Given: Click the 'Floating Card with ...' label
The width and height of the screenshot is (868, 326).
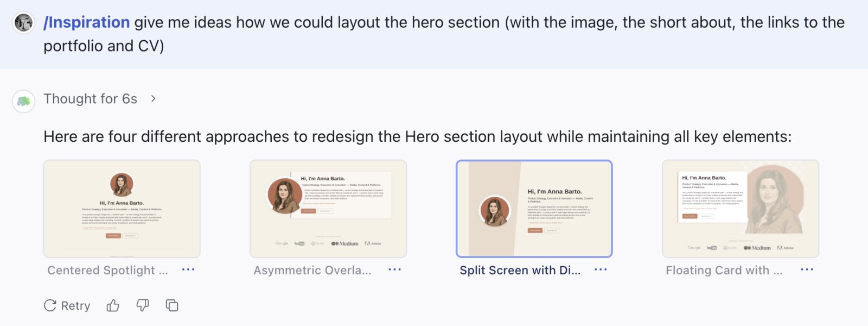Looking at the screenshot, I should pos(724,270).
